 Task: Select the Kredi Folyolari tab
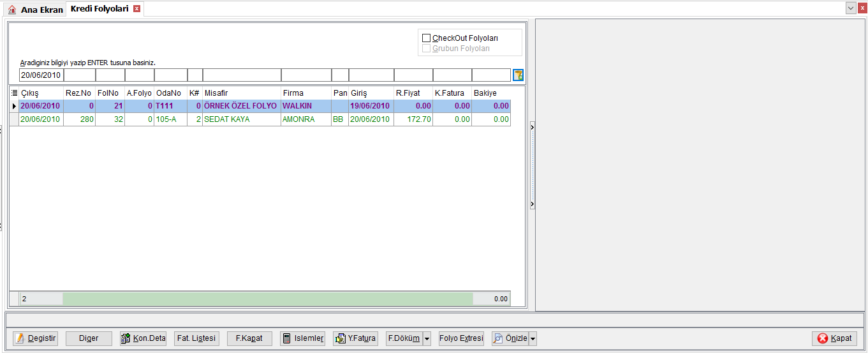pos(99,9)
